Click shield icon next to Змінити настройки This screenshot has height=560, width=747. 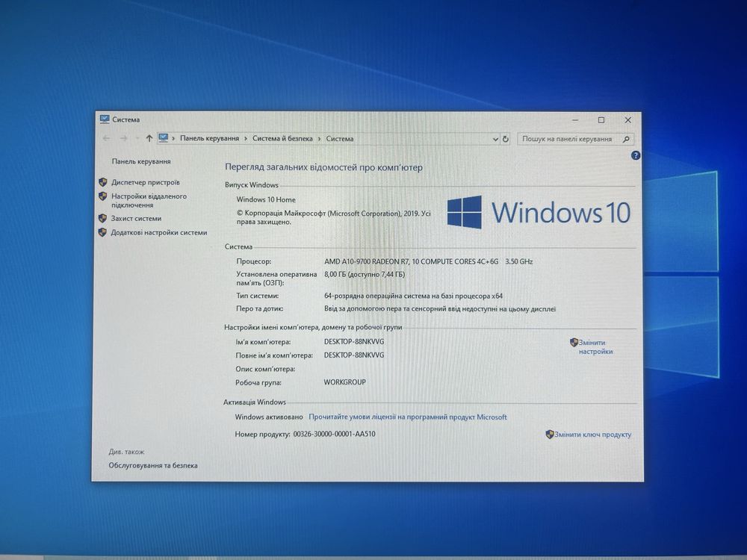[x=574, y=343]
